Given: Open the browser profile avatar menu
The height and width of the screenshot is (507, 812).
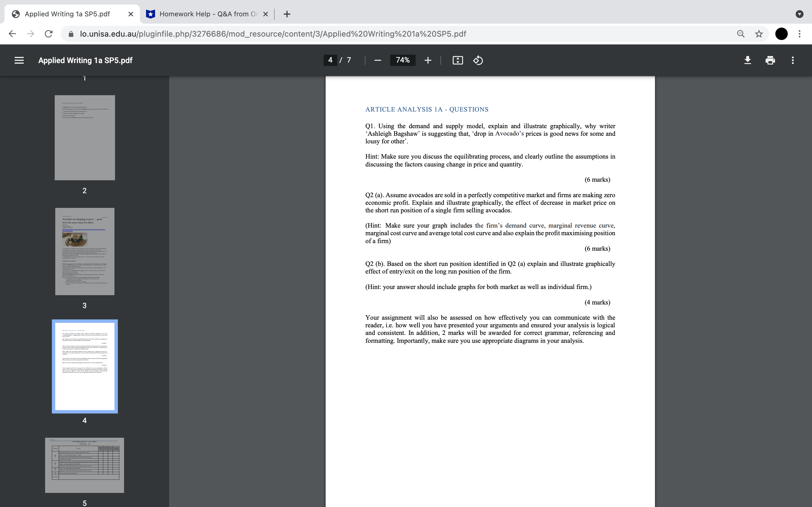Looking at the screenshot, I should point(781,34).
